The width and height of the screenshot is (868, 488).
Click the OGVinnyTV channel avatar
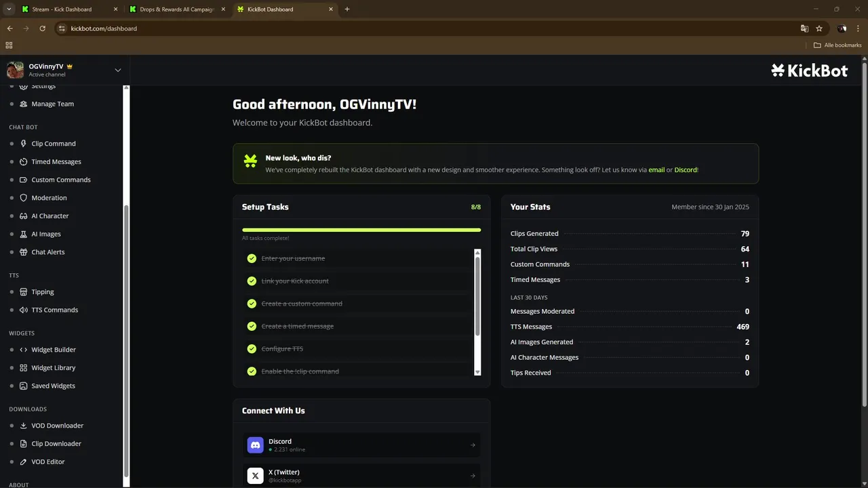click(x=15, y=70)
